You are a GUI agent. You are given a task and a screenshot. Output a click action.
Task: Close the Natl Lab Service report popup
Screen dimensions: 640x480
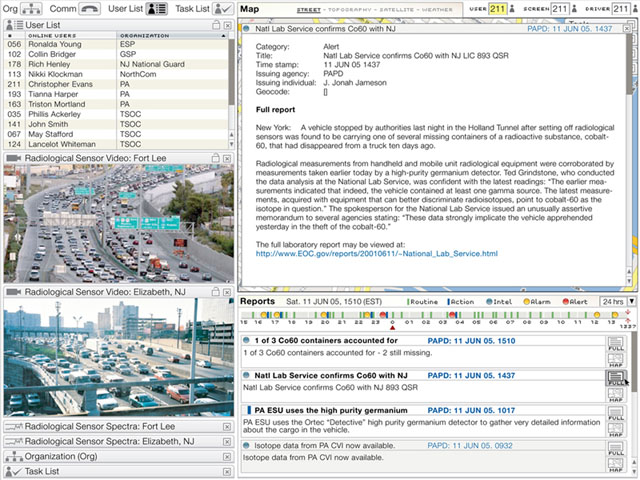tap(627, 29)
